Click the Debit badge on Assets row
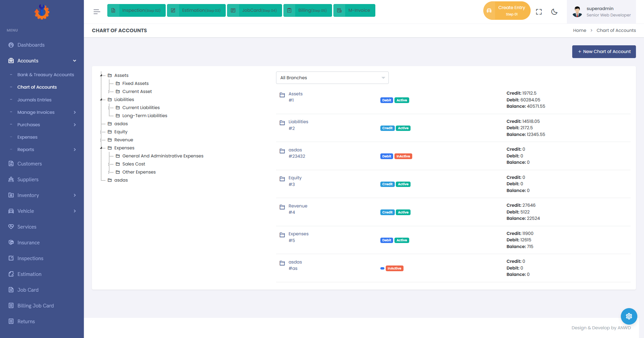 387,100
